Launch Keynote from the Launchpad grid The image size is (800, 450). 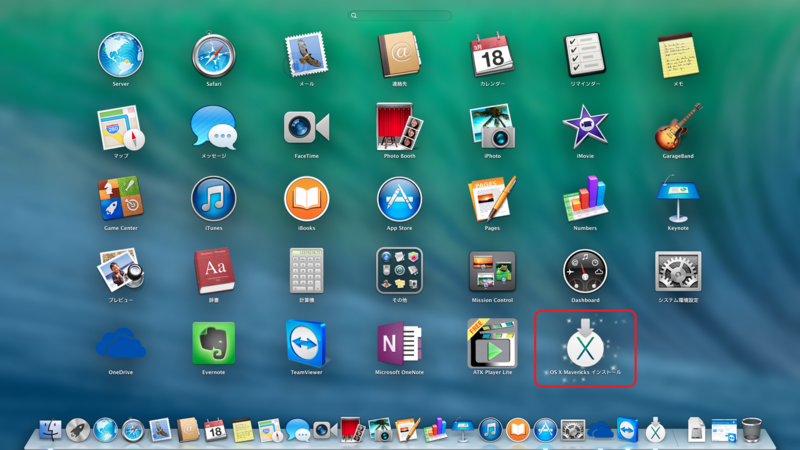(x=678, y=199)
